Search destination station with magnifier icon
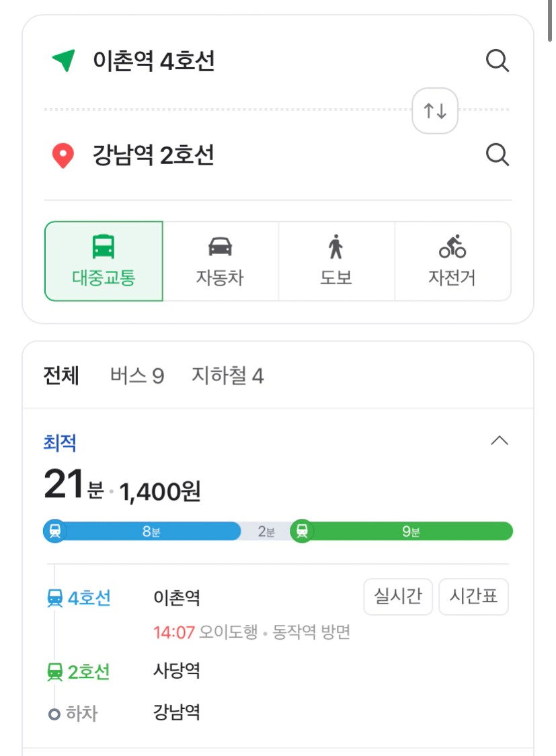556x756 pixels. (497, 155)
